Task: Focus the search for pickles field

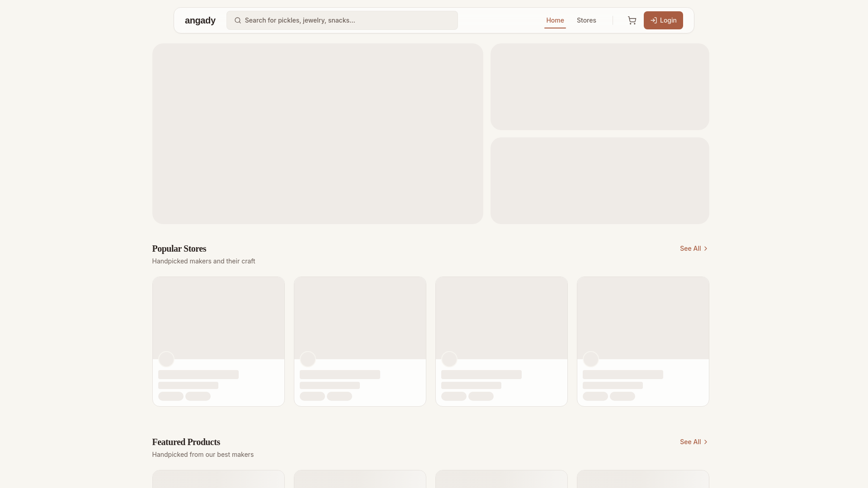Action: click(x=342, y=20)
